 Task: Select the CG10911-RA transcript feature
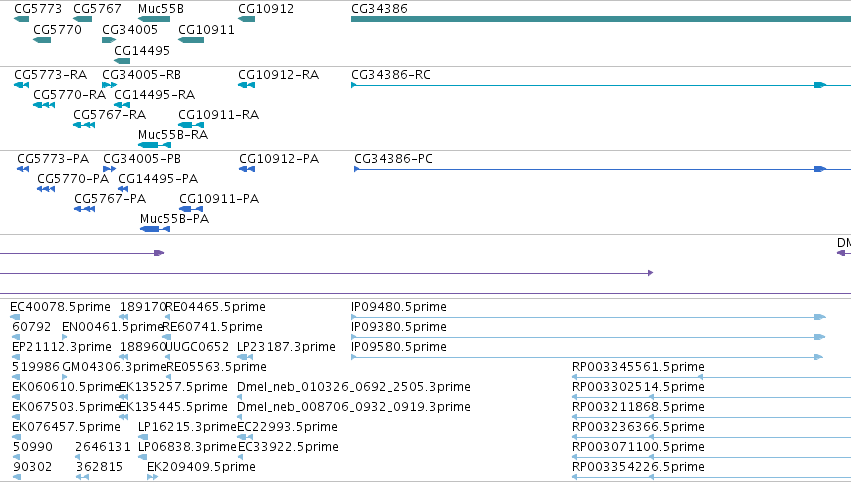click(x=191, y=125)
